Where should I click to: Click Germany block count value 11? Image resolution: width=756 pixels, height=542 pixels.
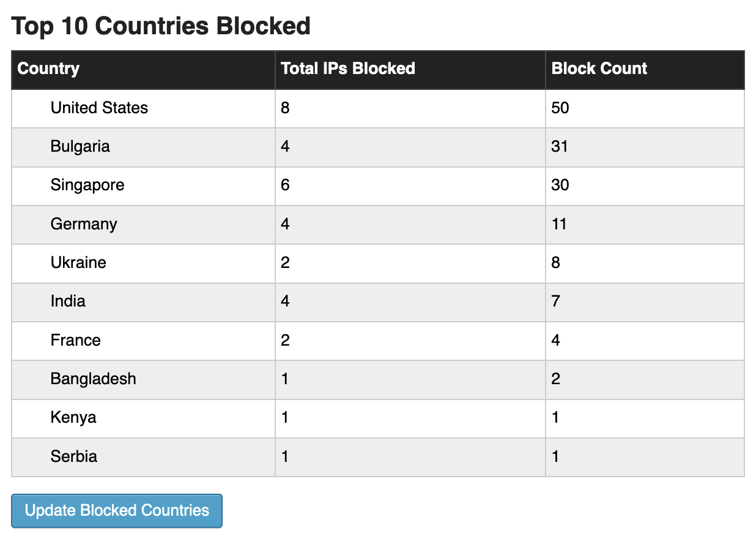click(x=559, y=224)
